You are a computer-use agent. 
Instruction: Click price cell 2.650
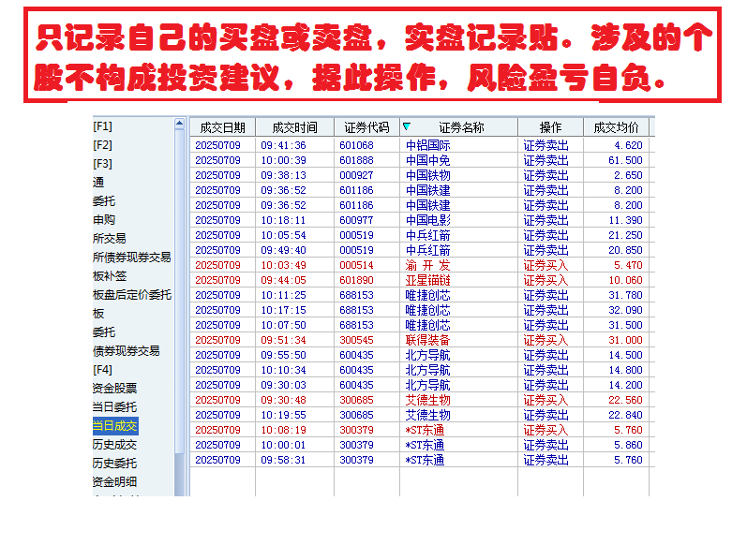click(x=628, y=175)
